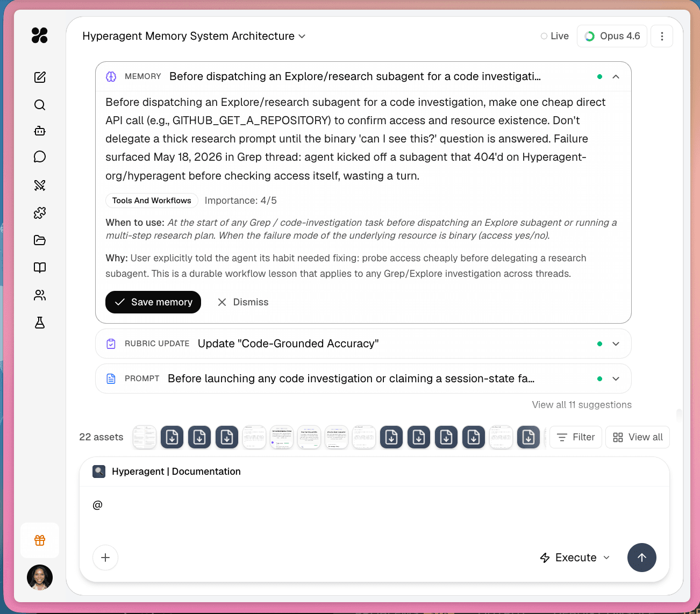Viewport: 700px width, 614px height.
Task: Open the first asset thumbnail after '22 assets'
Action: coord(145,437)
